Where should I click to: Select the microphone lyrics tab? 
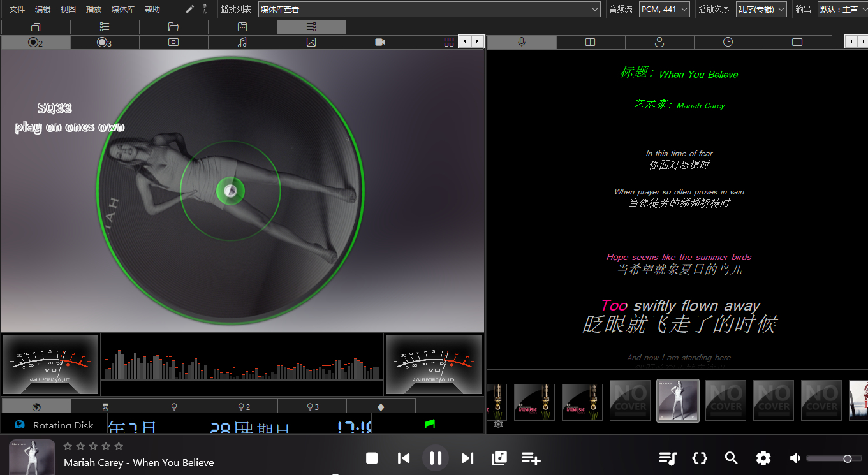(522, 42)
